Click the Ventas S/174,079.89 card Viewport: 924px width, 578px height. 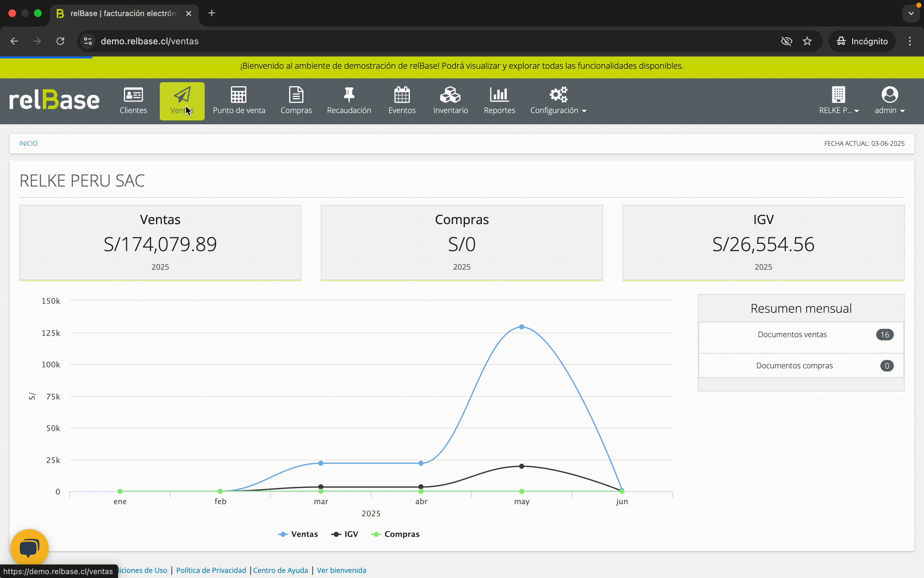160,243
